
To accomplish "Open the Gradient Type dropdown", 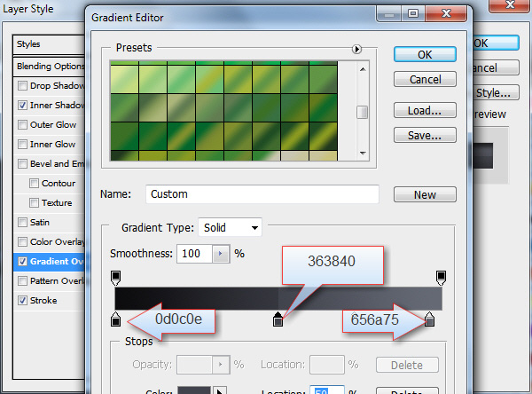I will pyautogui.click(x=230, y=227).
